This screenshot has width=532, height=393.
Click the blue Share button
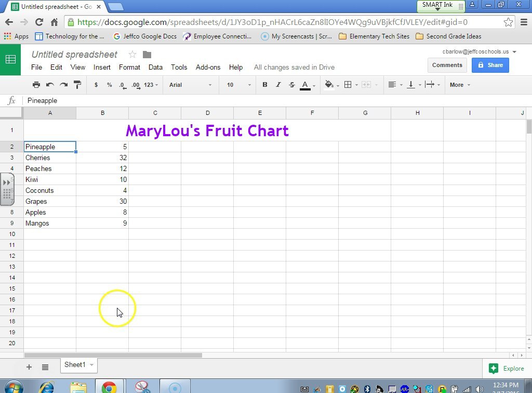[x=490, y=65]
